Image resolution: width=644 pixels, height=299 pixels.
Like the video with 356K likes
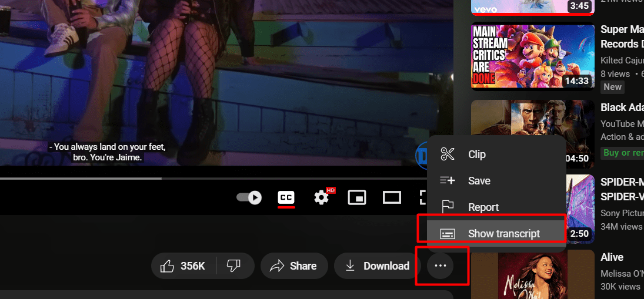pos(183,266)
